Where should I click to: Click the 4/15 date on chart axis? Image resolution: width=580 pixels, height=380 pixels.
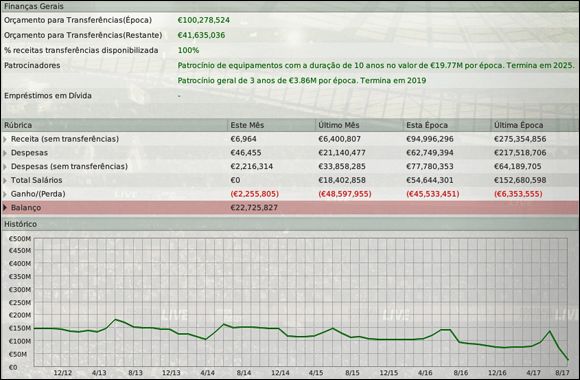[316, 373]
